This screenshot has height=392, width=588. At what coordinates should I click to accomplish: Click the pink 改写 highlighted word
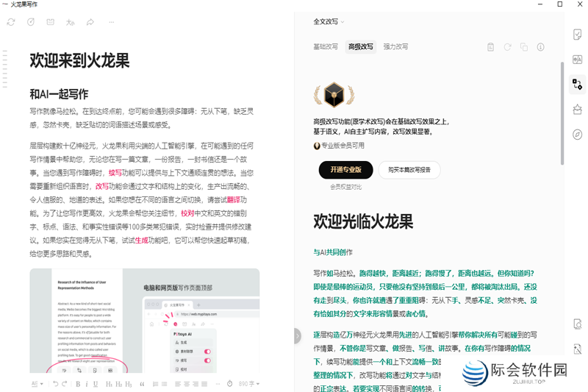(x=102, y=186)
